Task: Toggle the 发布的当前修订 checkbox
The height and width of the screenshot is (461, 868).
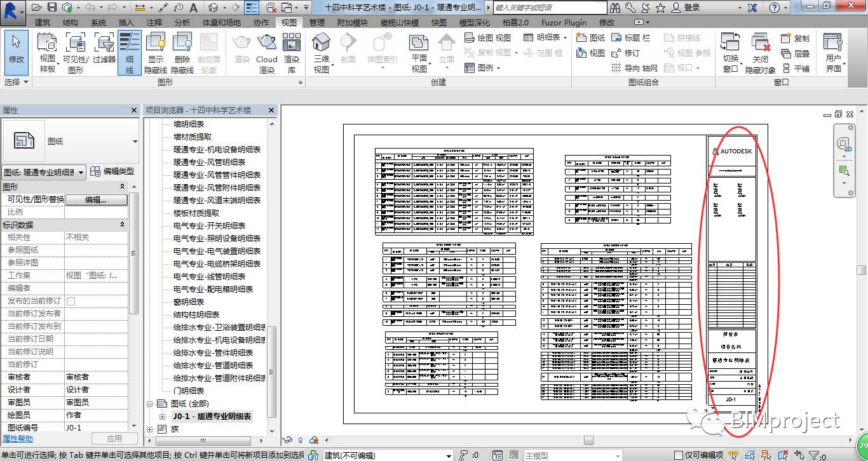Action: 71,301
